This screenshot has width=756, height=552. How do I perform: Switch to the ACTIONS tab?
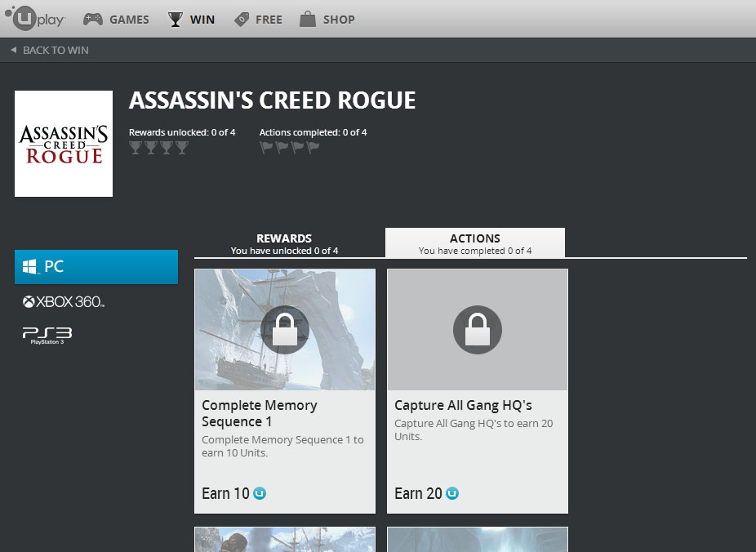(475, 243)
